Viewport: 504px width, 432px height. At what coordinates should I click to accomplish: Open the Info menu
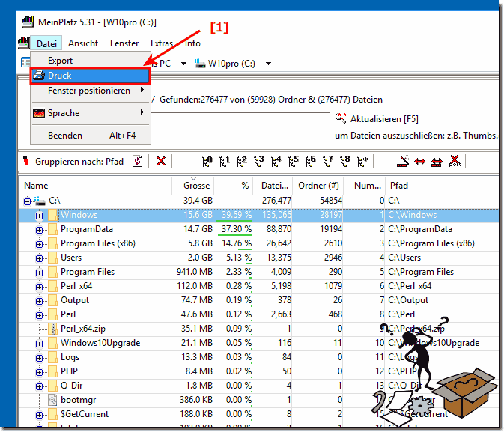(192, 43)
